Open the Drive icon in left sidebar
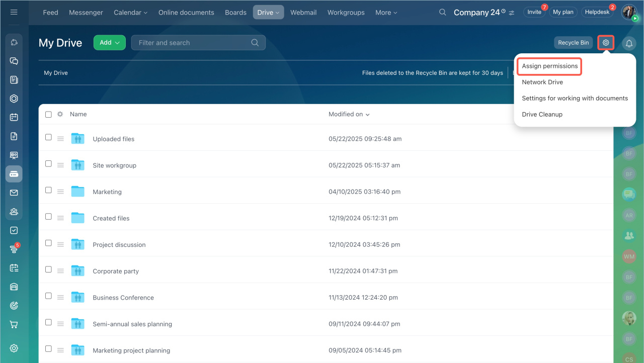This screenshot has width=644, height=363. pyautogui.click(x=14, y=173)
